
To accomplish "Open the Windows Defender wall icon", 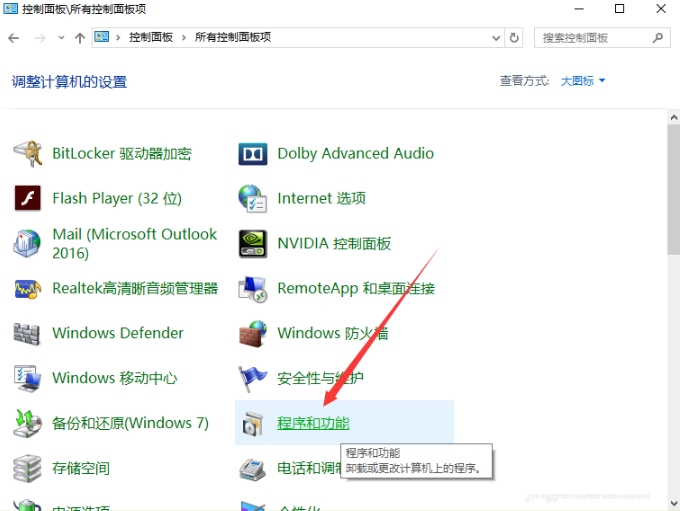I will click(27, 334).
